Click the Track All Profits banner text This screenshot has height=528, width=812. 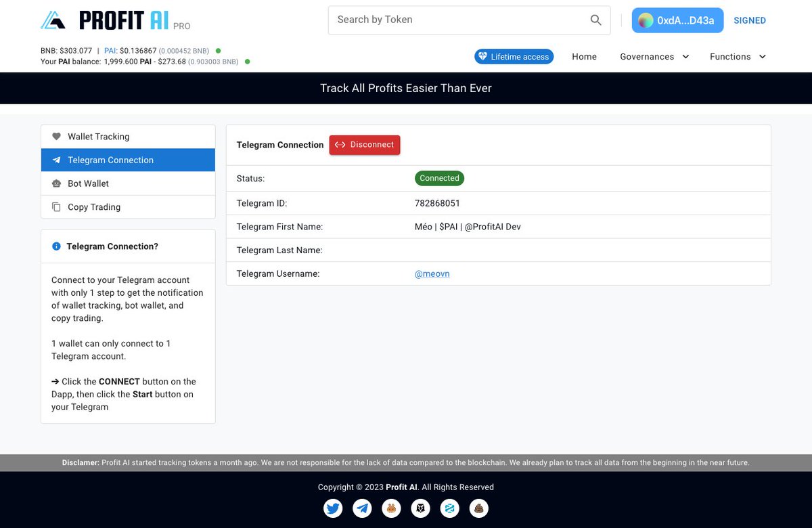pyautogui.click(x=406, y=88)
